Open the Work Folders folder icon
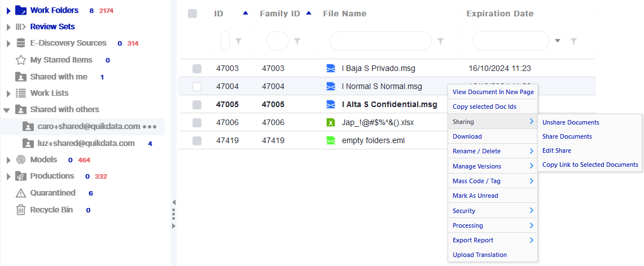 tap(20, 10)
